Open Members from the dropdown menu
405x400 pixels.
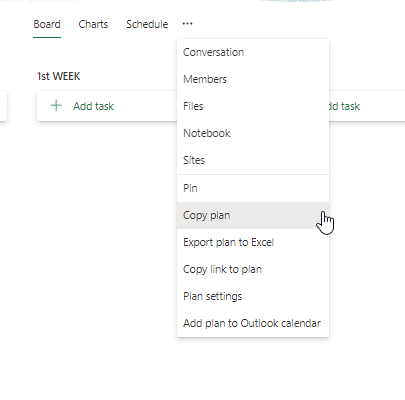tap(253, 79)
